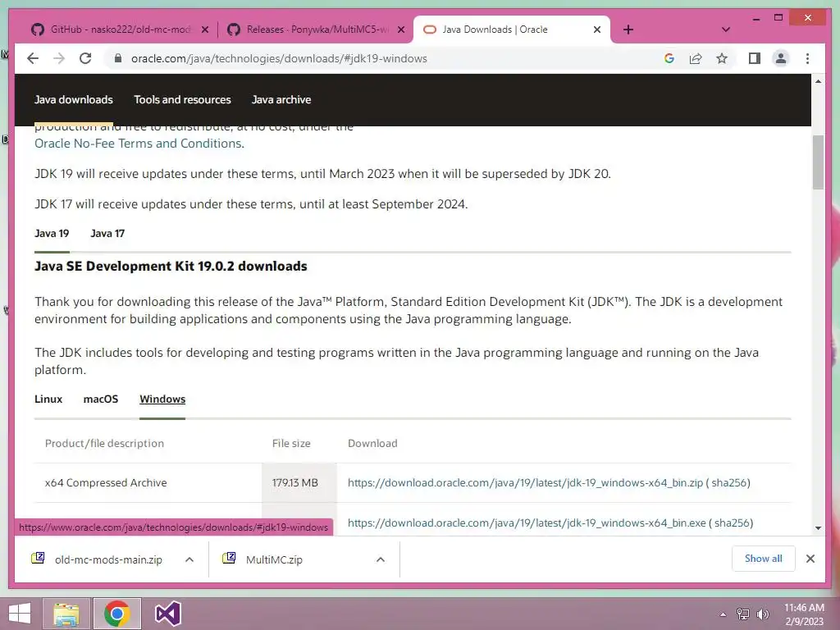840x630 pixels.
Task: Open the volume tray icon
Action: [x=763, y=614]
